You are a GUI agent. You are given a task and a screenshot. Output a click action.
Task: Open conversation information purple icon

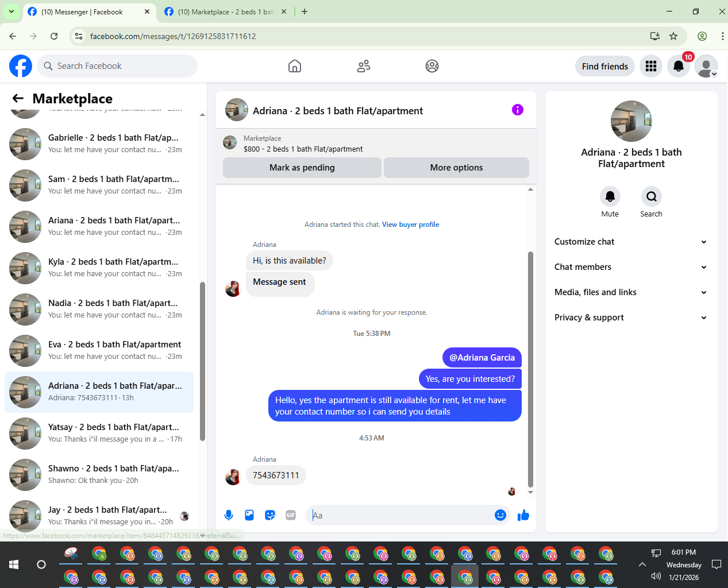518,110
